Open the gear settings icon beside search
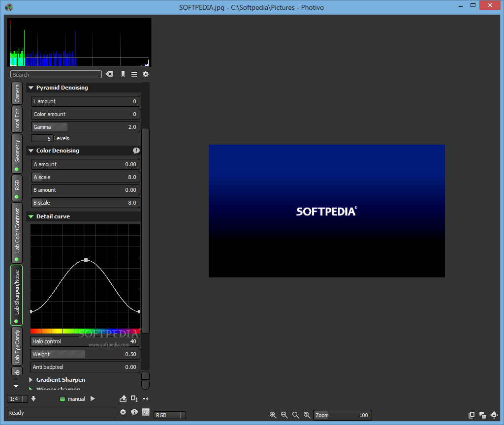This screenshot has width=504, height=425. tap(146, 74)
